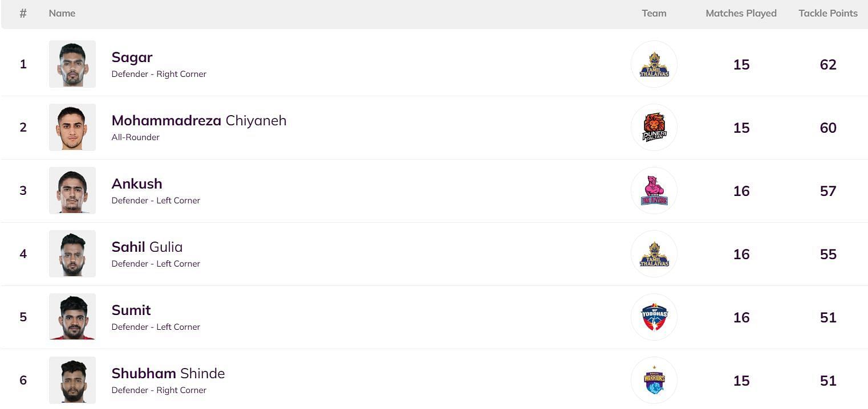Screen dimensions: 868x409
Task: Sort by the Matches Played header
Action: coord(741,13)
